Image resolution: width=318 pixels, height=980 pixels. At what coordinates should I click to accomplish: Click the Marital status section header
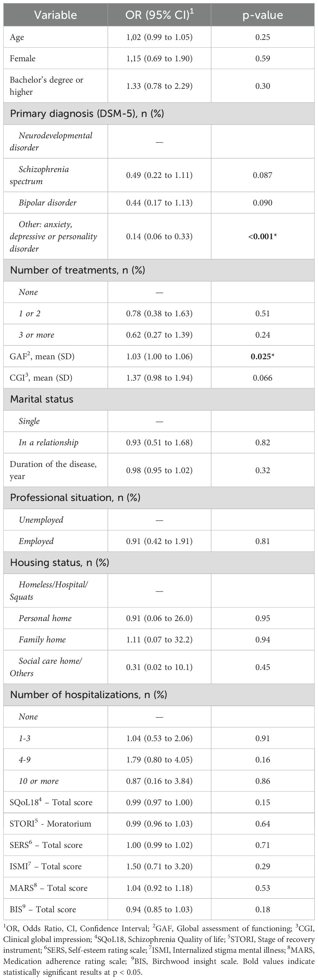click(42, 399)
